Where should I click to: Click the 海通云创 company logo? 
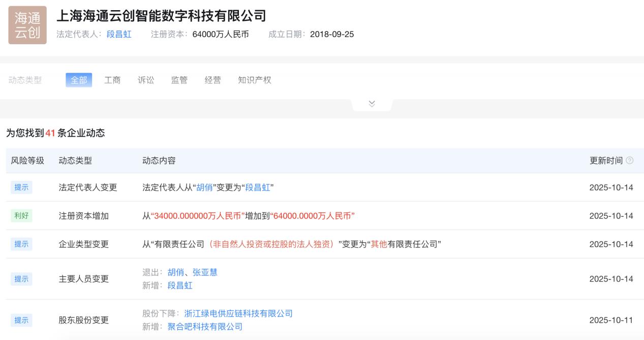click(27, 25)
